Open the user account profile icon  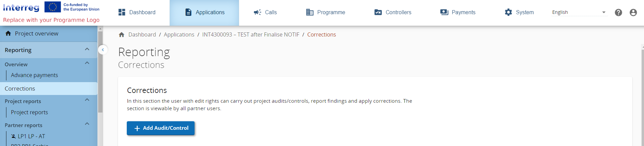click(633, 13)
